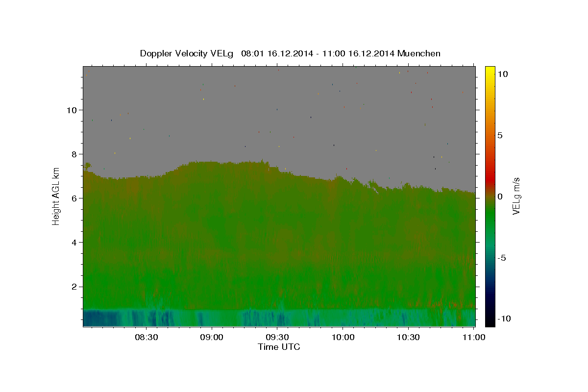Click colorbar tick label 0
Image resolution: width=588 pixels, height=392 pixels.
(x=500, y=196)
